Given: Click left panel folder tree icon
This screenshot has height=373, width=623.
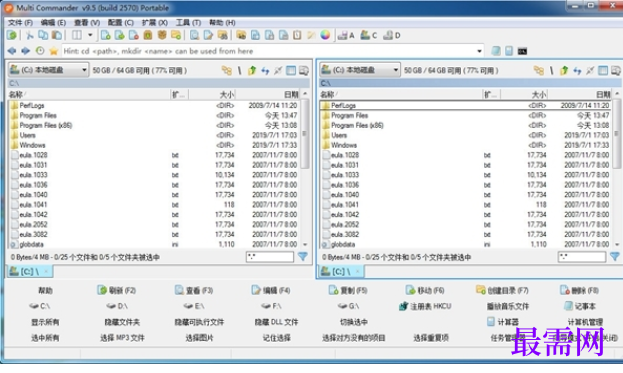Looking at the screenshot, I should 226,71.
